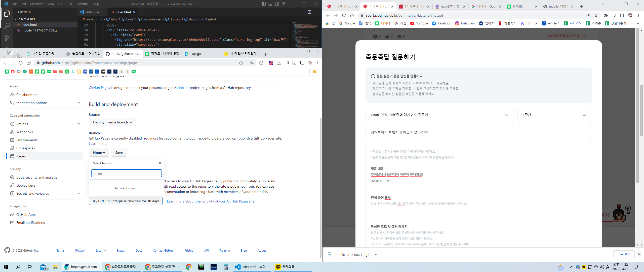Open the Explorer view in VS Code

7,14
